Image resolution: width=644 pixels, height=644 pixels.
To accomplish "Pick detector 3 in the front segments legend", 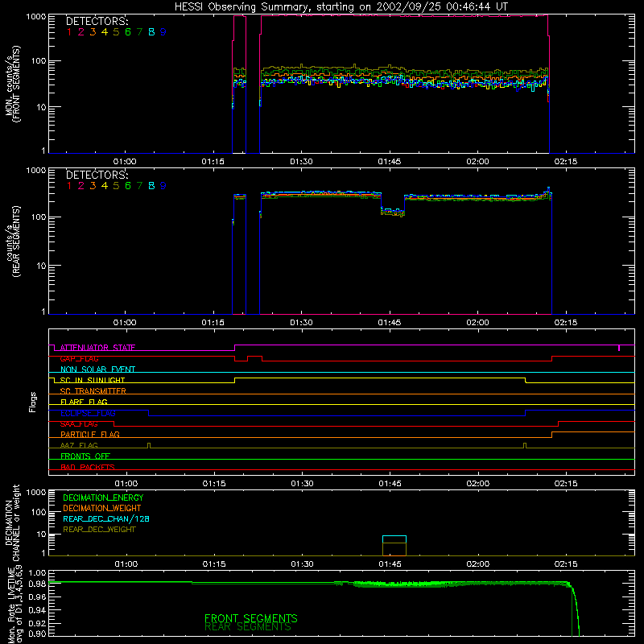I will tap(93, 32).
